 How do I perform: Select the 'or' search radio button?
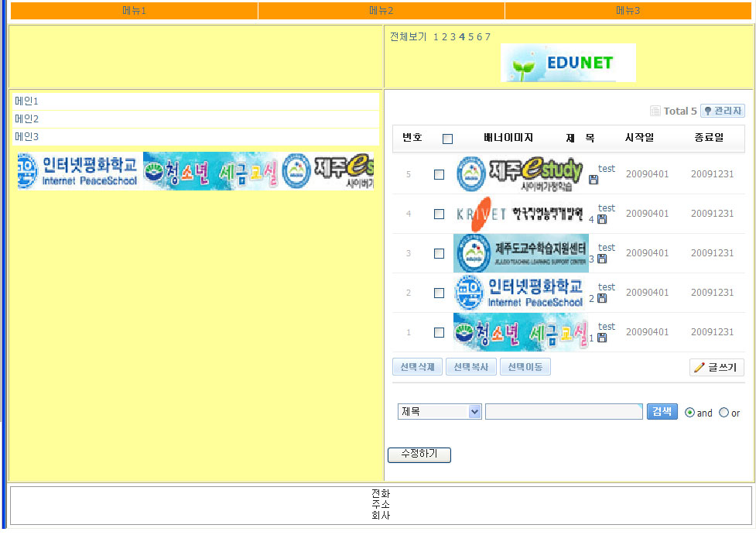coord(724,413)
